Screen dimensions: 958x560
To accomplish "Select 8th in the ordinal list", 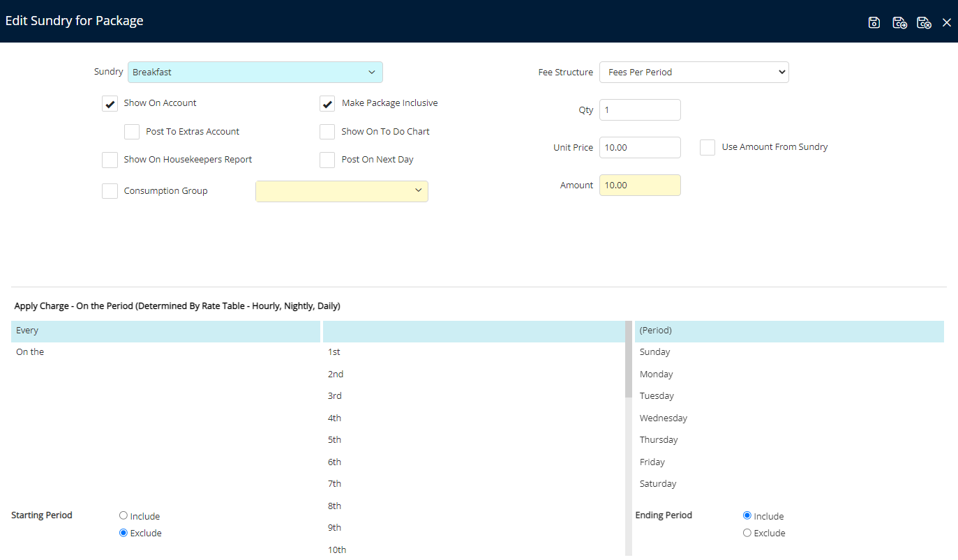I will click(x=474, y=506).
